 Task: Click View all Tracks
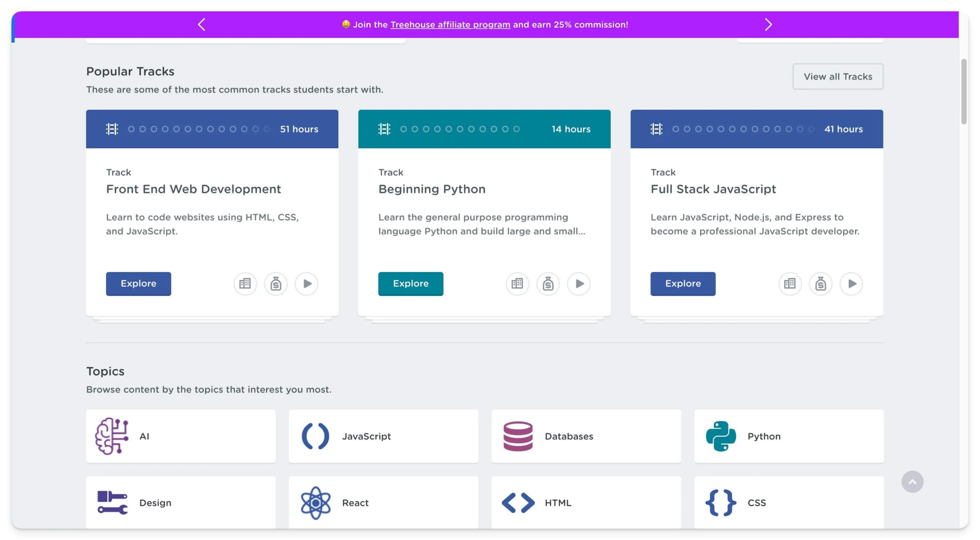[838, 76]
